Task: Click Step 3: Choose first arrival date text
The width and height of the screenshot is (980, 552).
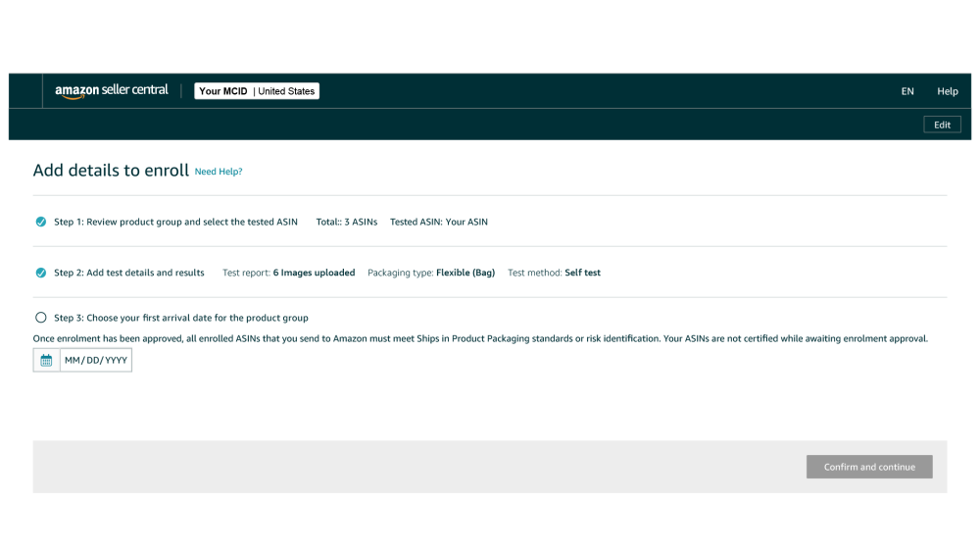Action: (x=180, y=318)
